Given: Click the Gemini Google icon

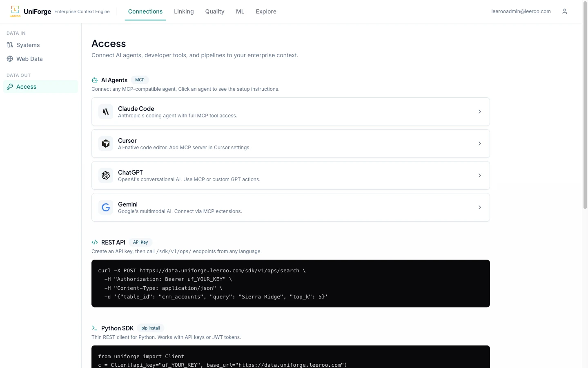Looking at the screenshot, I should (x=106, y=207).
